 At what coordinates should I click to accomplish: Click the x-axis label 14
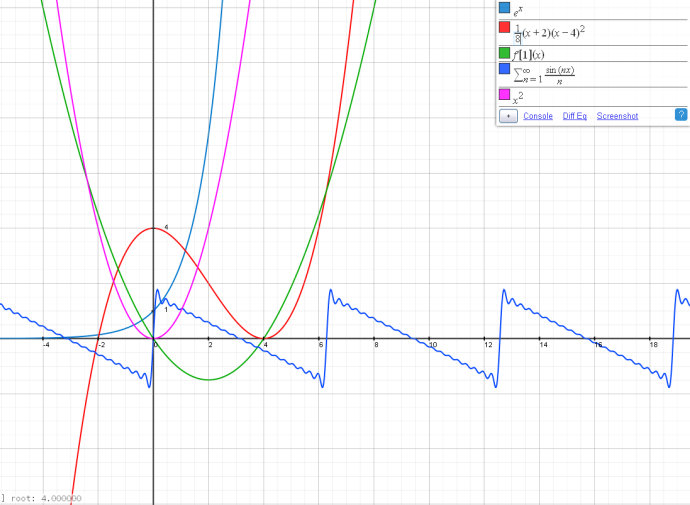coord(543,345)
